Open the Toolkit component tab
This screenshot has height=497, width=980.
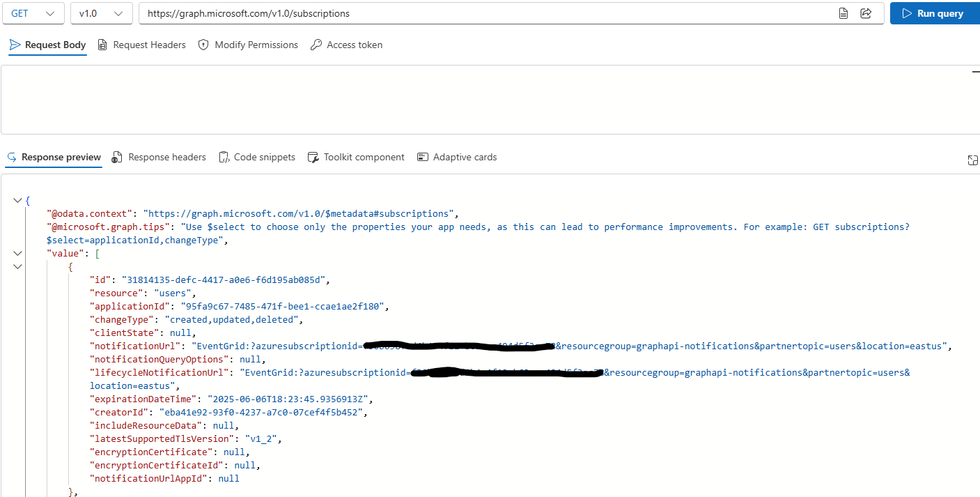point(356,158)
